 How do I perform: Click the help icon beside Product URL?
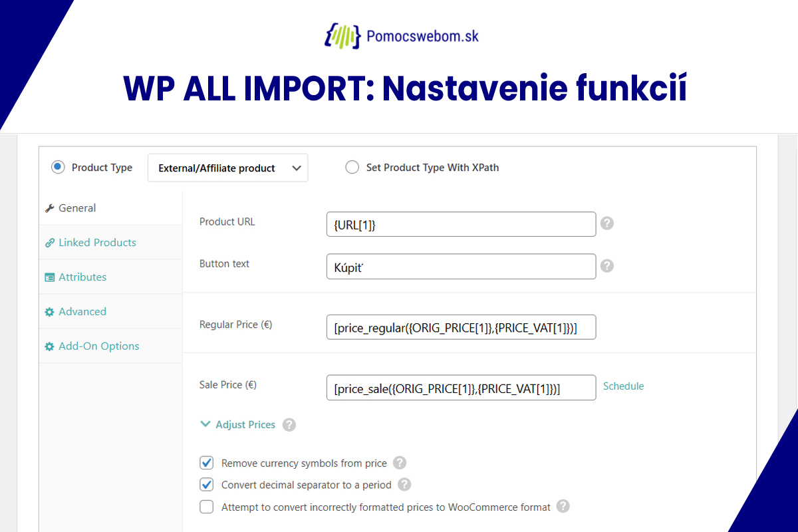coord(606,223)
